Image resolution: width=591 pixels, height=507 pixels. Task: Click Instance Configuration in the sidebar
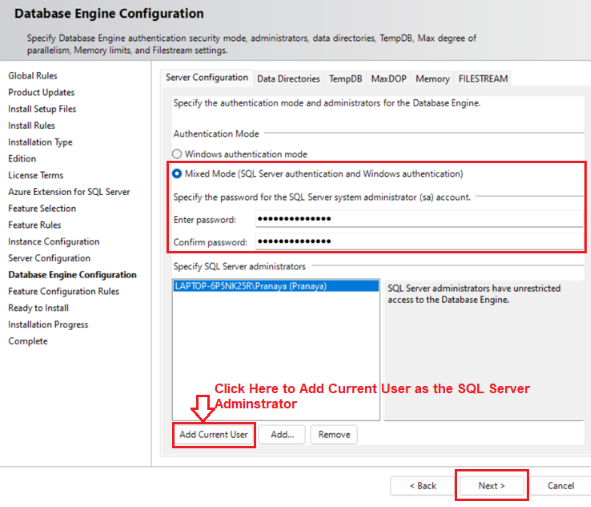click(54, 242)
